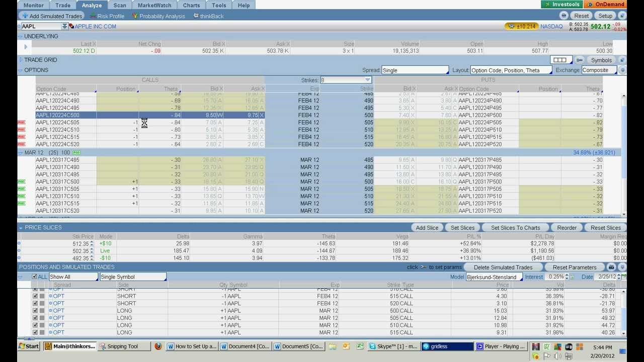Open the Probability Analysis sub-tab
644x362 pixels.
click(158, 16)
